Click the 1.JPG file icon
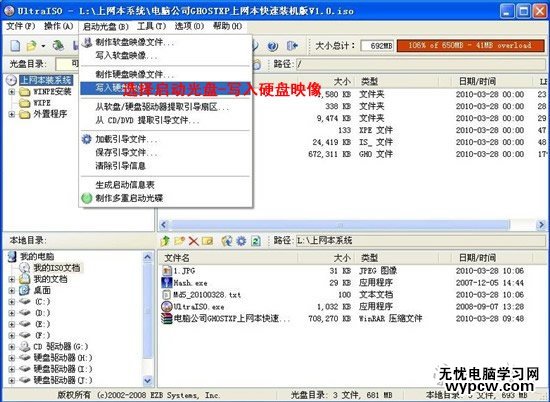Viewport: 550px width, 402px height. point(167,270)
